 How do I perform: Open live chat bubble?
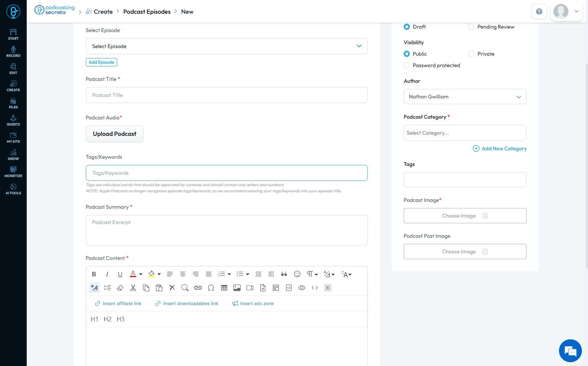click(570, 351)
